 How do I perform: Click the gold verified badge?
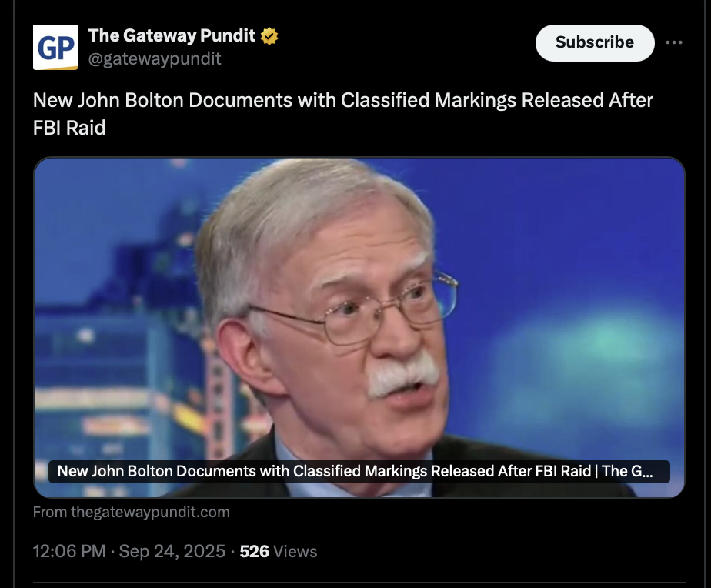click(x=269, y=36)
